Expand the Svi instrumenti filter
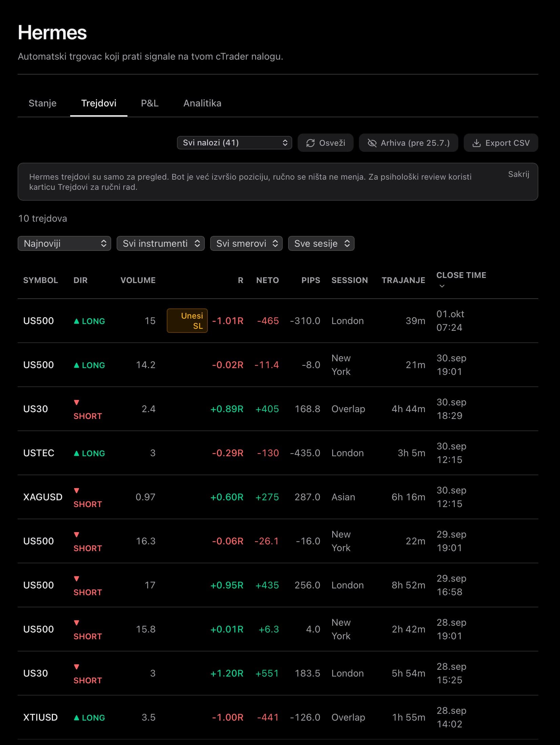Viewport: 560px width, 745px height. (x=161, y=243)
